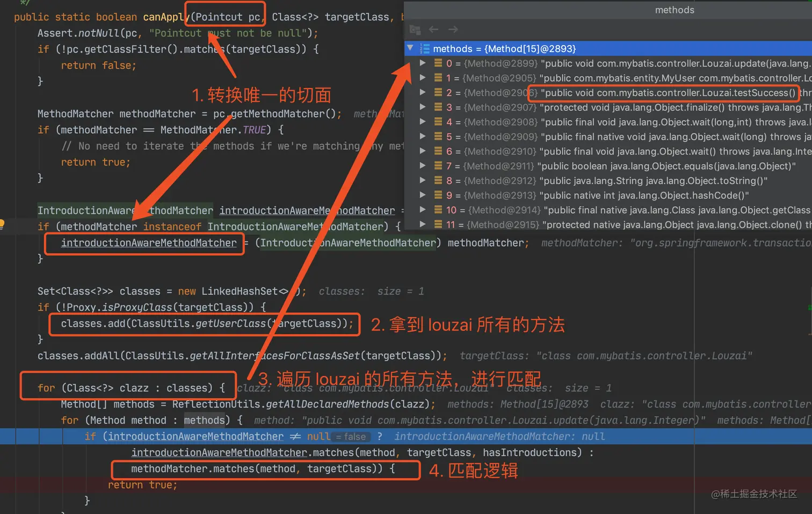The image size is (812, 514).
Task: Click the field icon of element 3 (Method@2907)
Action: [438, 107]
